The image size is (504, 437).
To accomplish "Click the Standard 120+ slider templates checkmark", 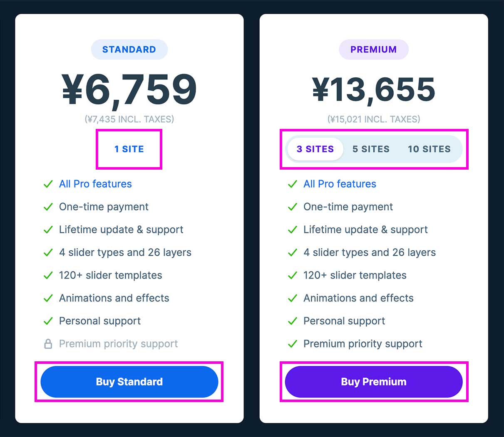I will click(48, 275).
